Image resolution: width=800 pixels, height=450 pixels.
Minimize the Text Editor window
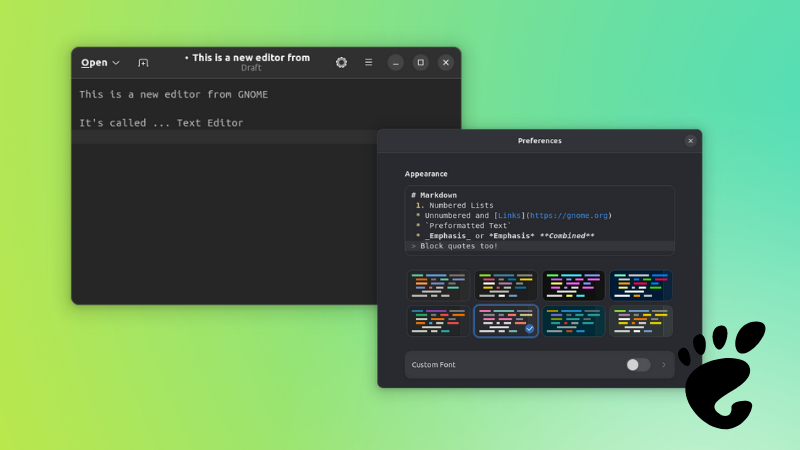click(395, 62)
